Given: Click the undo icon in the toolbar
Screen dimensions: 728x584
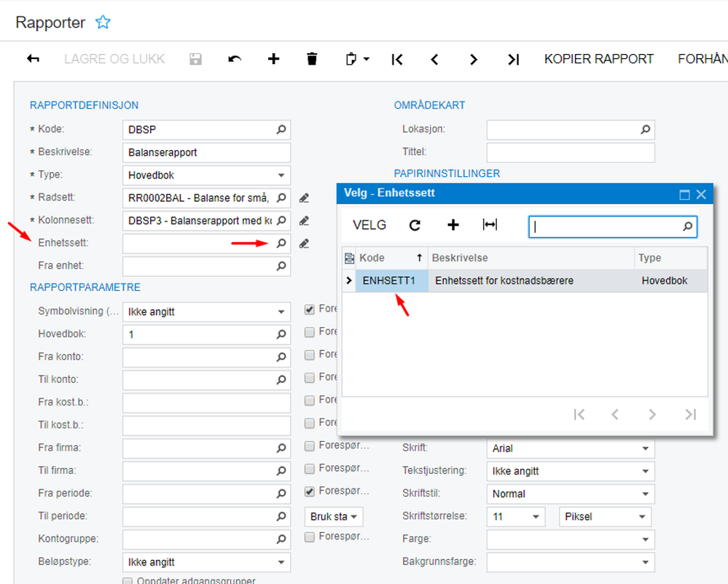Looking at the screenshot, I should click(x=235, y=59).
